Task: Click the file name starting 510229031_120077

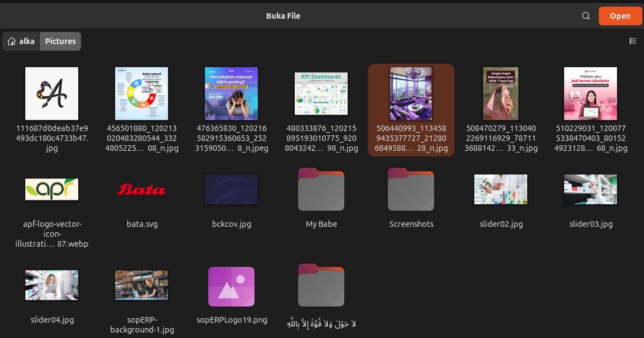Action: 591,138
